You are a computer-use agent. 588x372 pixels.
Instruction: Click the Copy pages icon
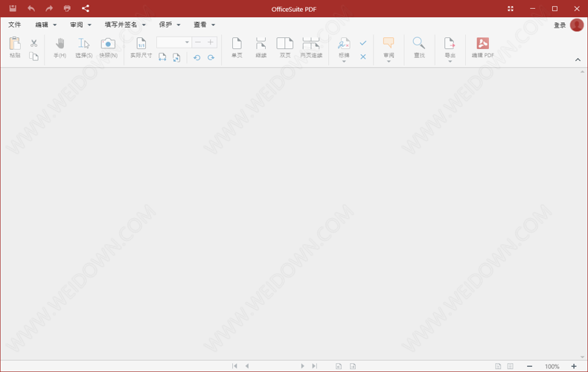(33, 57)
